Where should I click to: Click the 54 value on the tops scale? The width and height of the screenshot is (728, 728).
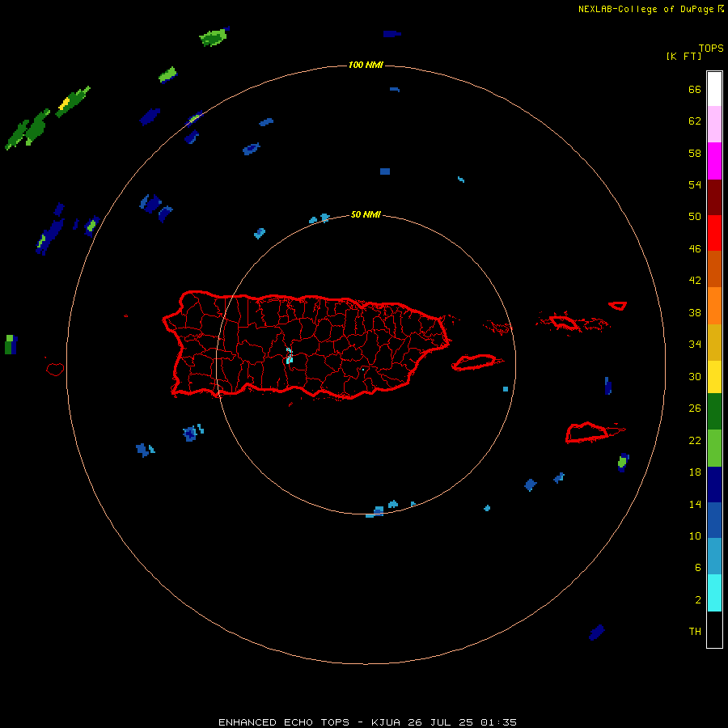[695, 184]
